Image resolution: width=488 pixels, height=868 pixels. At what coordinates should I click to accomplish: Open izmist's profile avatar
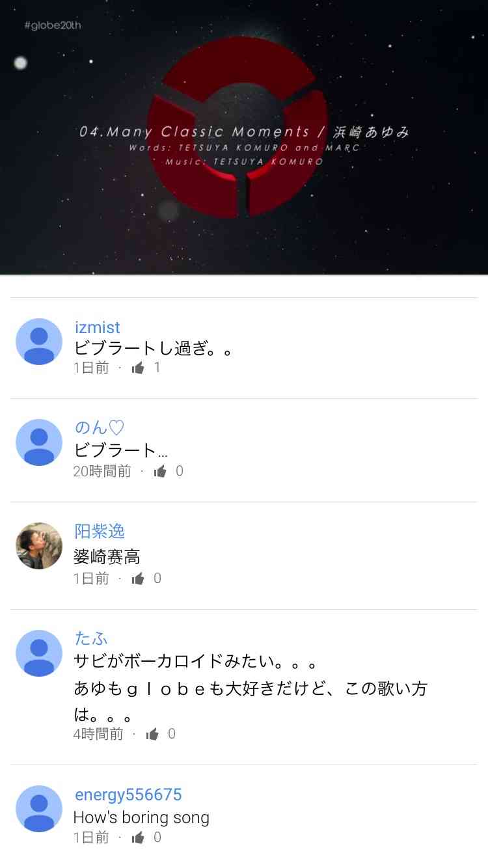tap(39, 342)
